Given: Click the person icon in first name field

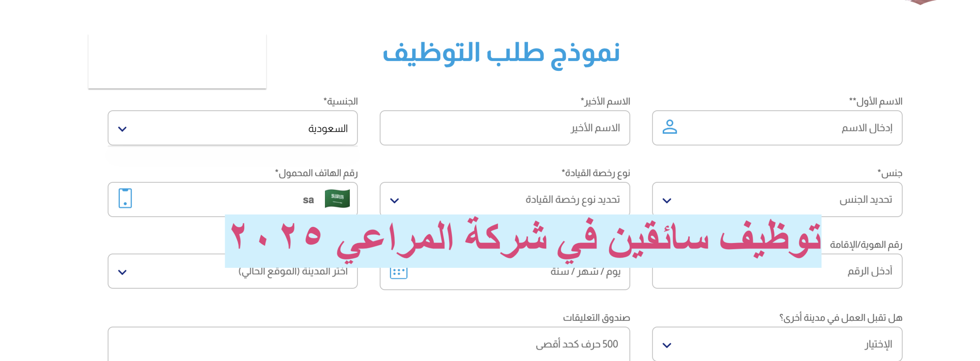Looking at the screenshot, I should (669, 127).
